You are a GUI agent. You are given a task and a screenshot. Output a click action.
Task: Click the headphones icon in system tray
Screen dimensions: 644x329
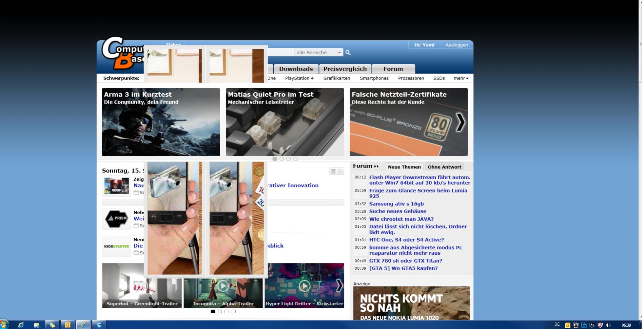point(575,325)
